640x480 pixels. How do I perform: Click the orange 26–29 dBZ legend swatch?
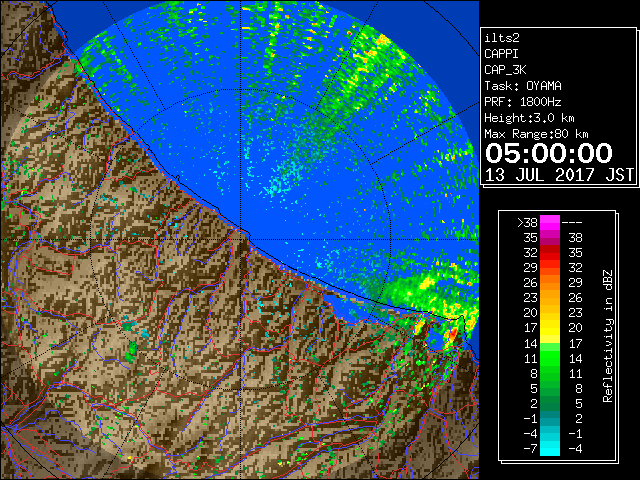tap(550, 282)
